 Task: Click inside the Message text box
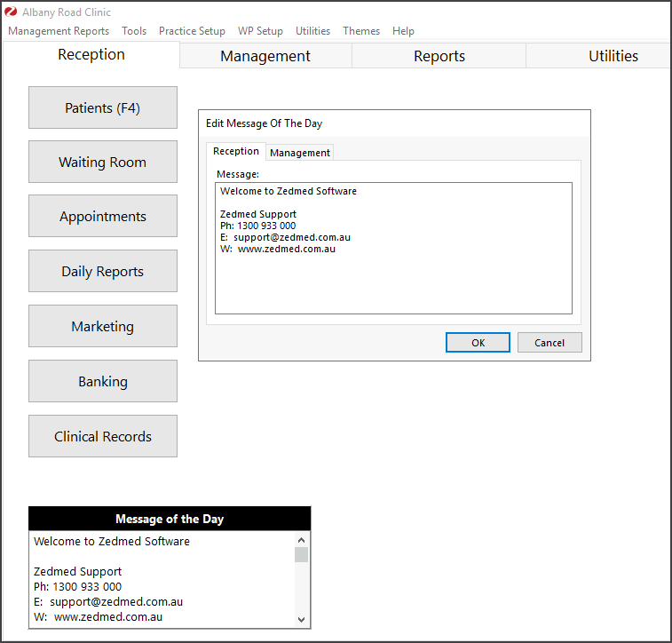[393, 248]
